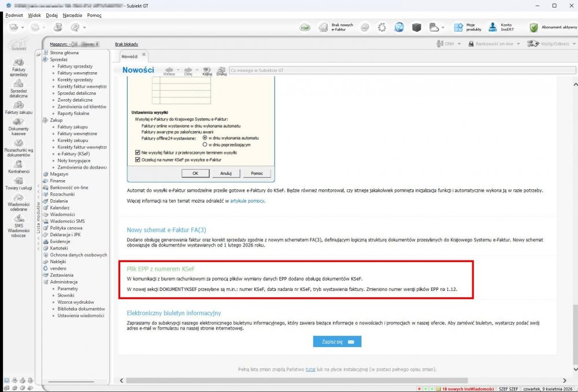Open the Widok menu

[34, 16]
